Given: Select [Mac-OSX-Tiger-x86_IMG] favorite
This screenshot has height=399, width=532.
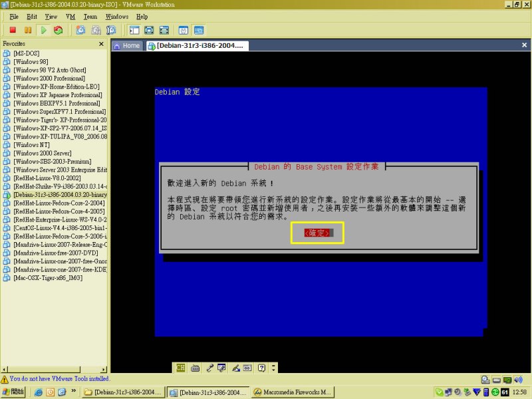Looking at the screenshot, I should [x=48, y=278].
